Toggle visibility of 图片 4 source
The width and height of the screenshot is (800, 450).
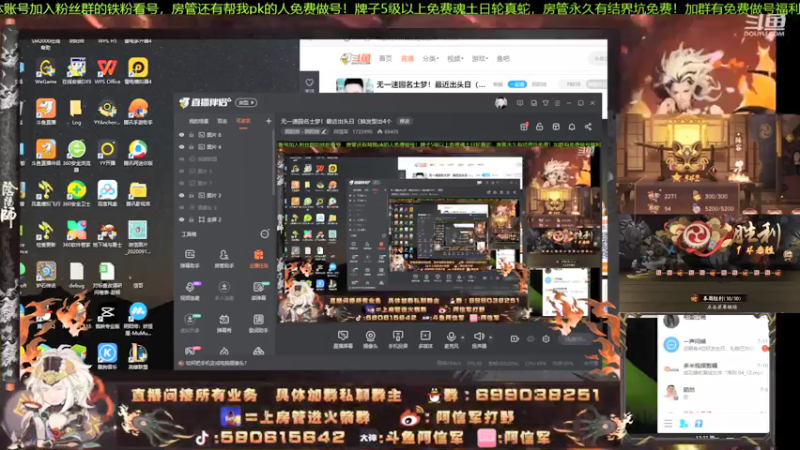pyautogui.click(x=181, y=147)
